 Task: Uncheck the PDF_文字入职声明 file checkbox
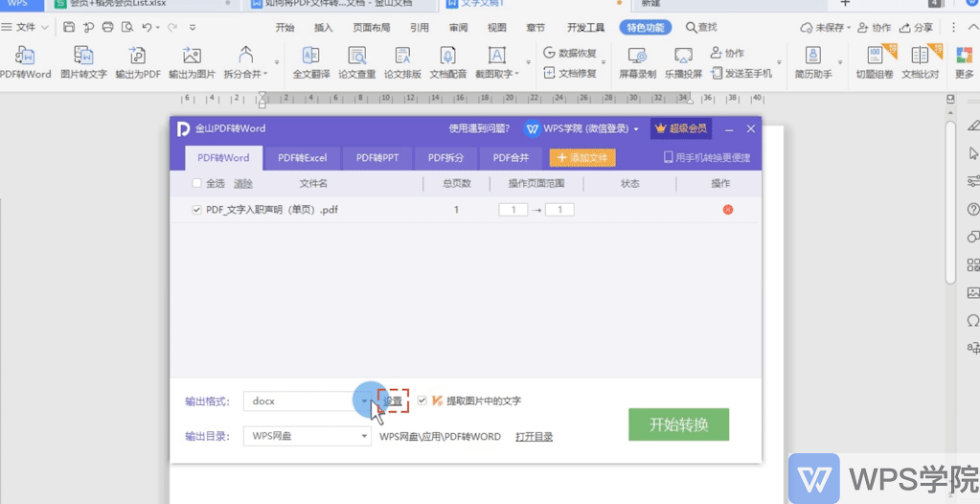pyautogui.click(x=197, y=210)
